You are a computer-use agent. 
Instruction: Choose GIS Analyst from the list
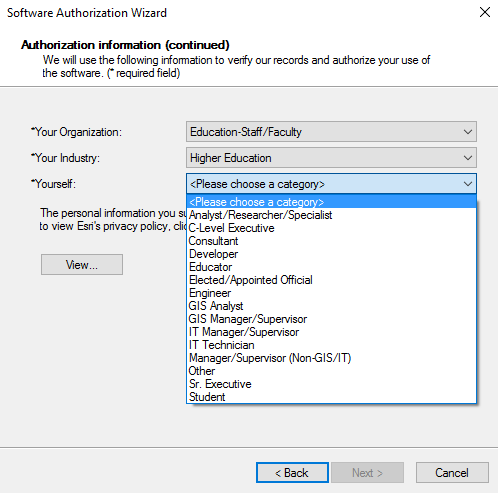click(x=331, y=306)
